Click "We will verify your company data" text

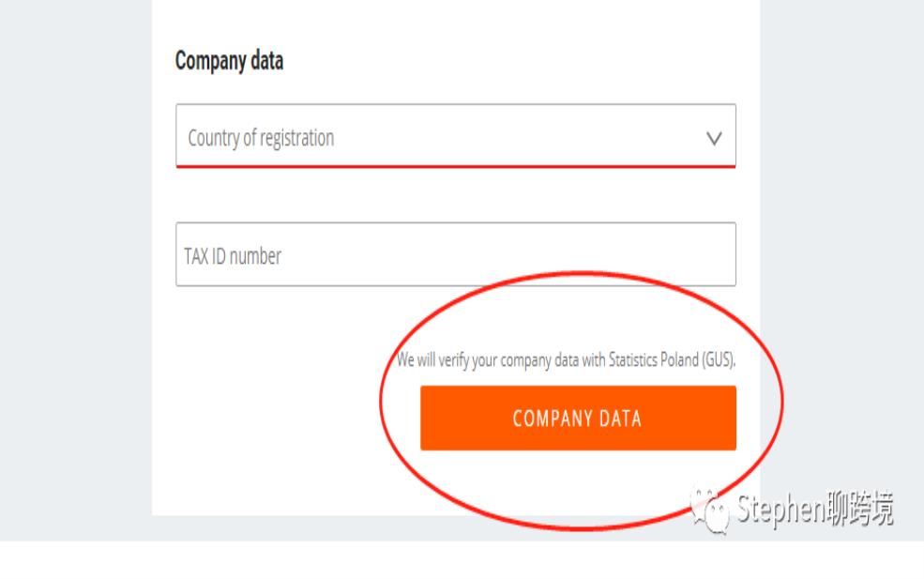tap(488, 359)
